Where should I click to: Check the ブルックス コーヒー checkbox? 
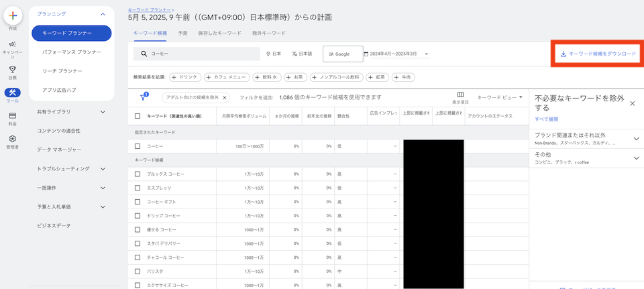point(138,174)
